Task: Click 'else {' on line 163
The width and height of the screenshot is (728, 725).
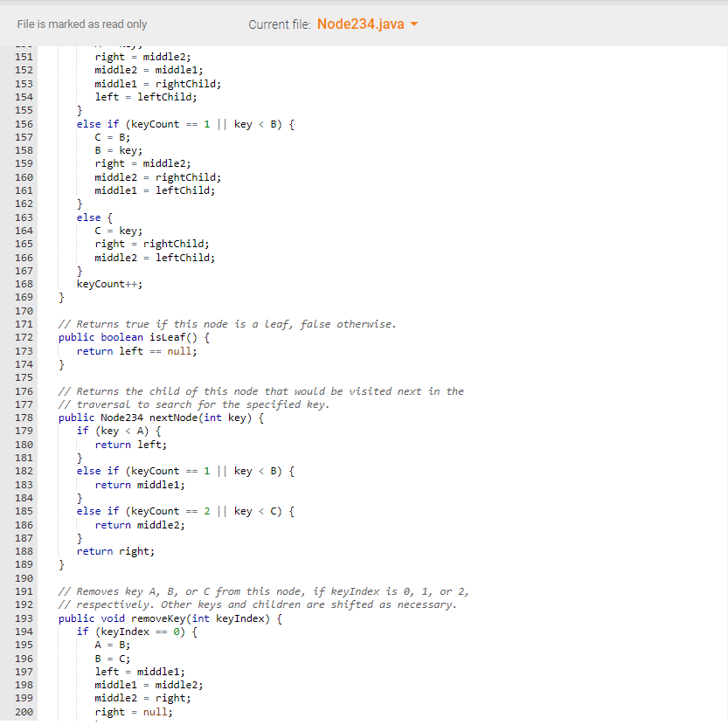Action: click(94, 217)
